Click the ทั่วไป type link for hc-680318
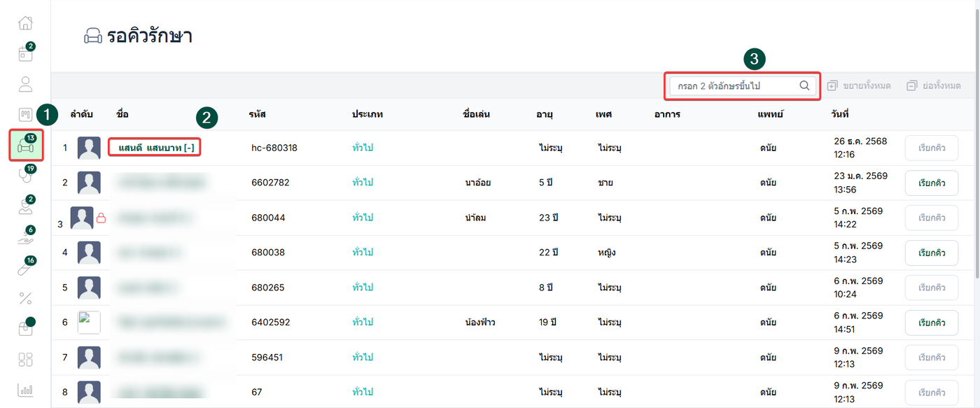980x408 pixels. (x=363, y=148)
